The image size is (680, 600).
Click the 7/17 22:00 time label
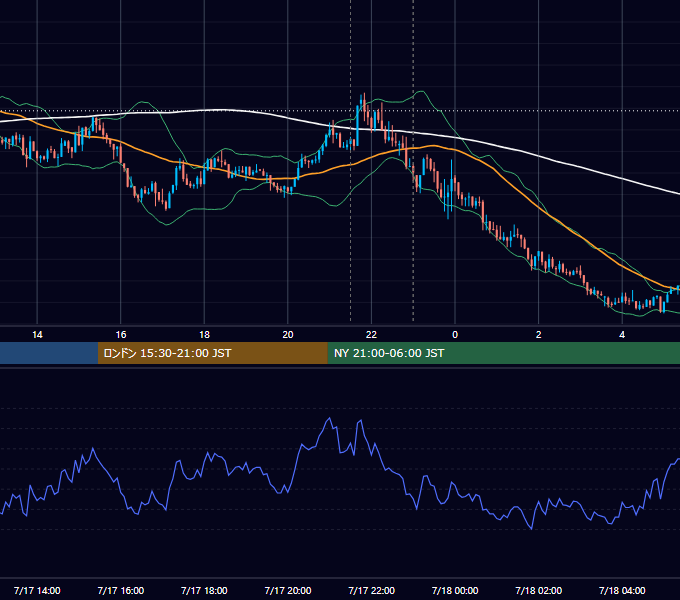click(372, 590)
